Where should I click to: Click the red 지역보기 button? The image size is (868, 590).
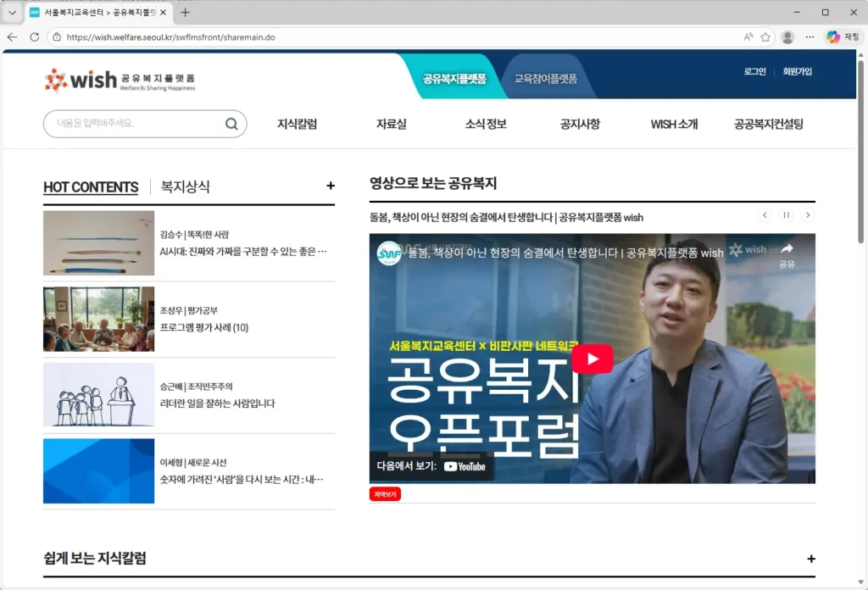click(386, 494)
